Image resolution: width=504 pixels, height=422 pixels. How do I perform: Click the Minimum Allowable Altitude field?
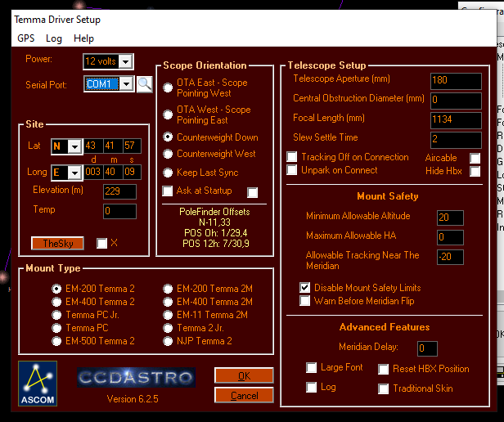point(450,218)
